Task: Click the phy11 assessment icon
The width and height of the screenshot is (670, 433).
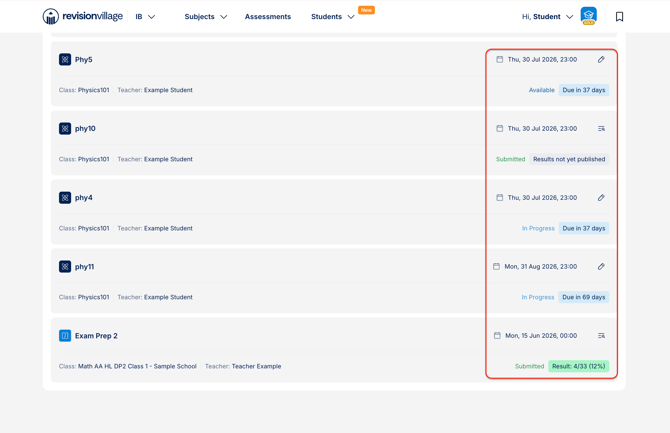Action: click(65, 267)
